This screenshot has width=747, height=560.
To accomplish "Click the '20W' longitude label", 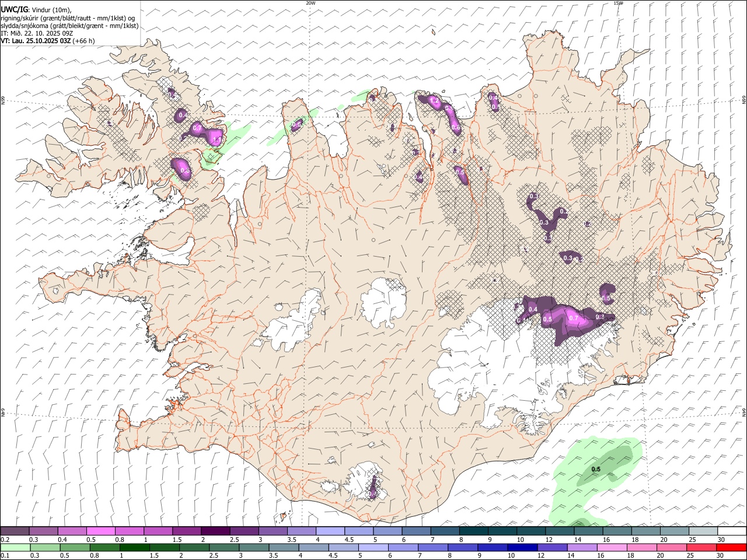I will tap(310, 3).
